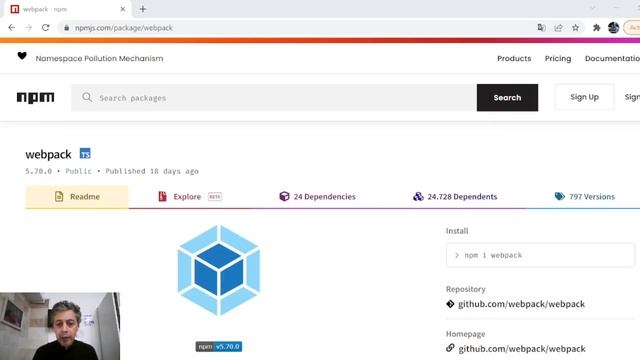Open the Chrome profile avatar

613,28
